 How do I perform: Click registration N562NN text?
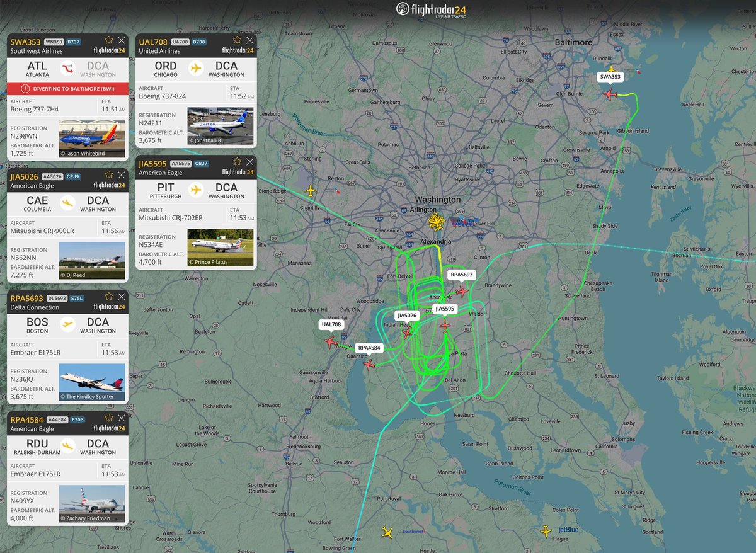25,258
